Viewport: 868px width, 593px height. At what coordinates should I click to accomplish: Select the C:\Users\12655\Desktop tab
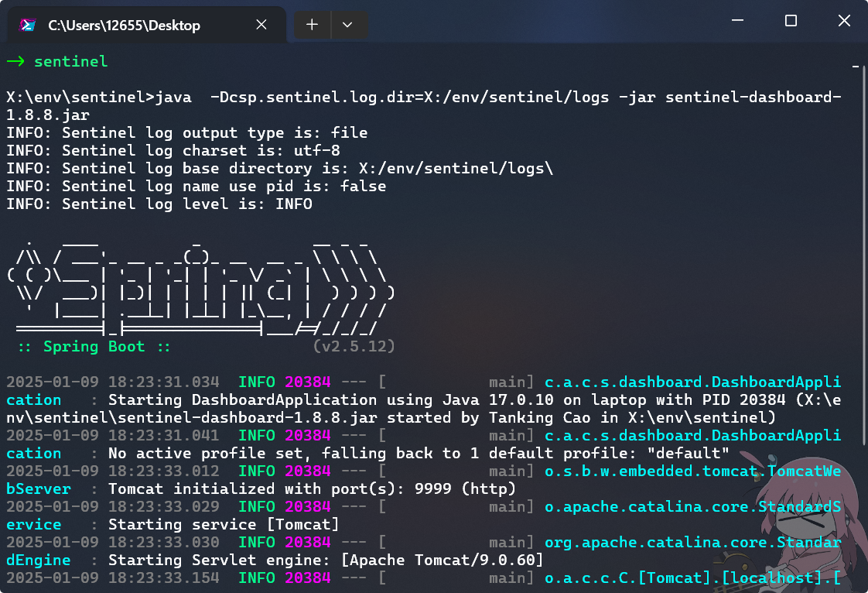tap(147, 25)
